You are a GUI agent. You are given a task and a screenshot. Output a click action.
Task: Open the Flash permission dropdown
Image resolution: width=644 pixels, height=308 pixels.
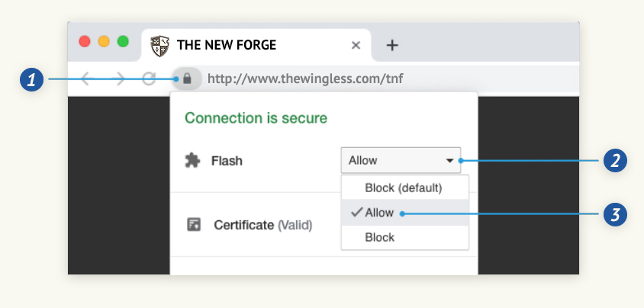click(x=401, y=160)
